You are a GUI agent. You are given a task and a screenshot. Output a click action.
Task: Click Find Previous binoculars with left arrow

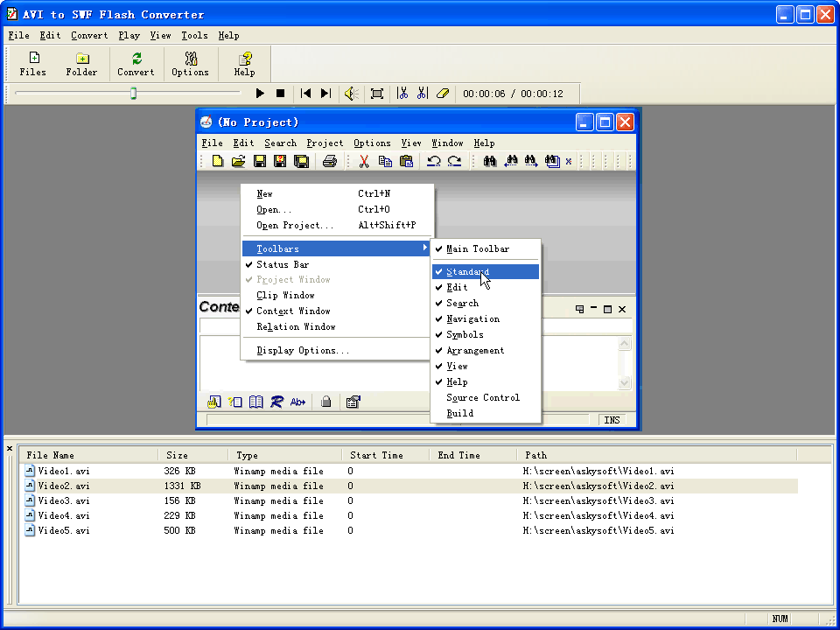510,161
